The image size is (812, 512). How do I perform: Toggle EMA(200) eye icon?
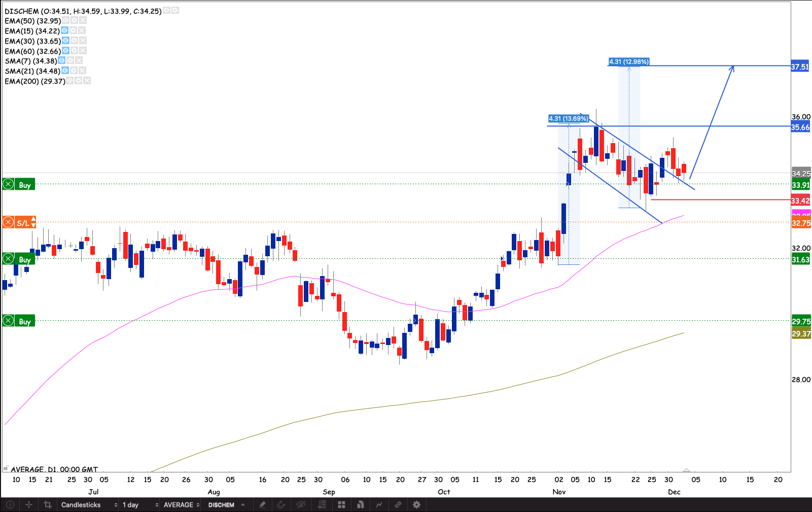pos(70,81)
